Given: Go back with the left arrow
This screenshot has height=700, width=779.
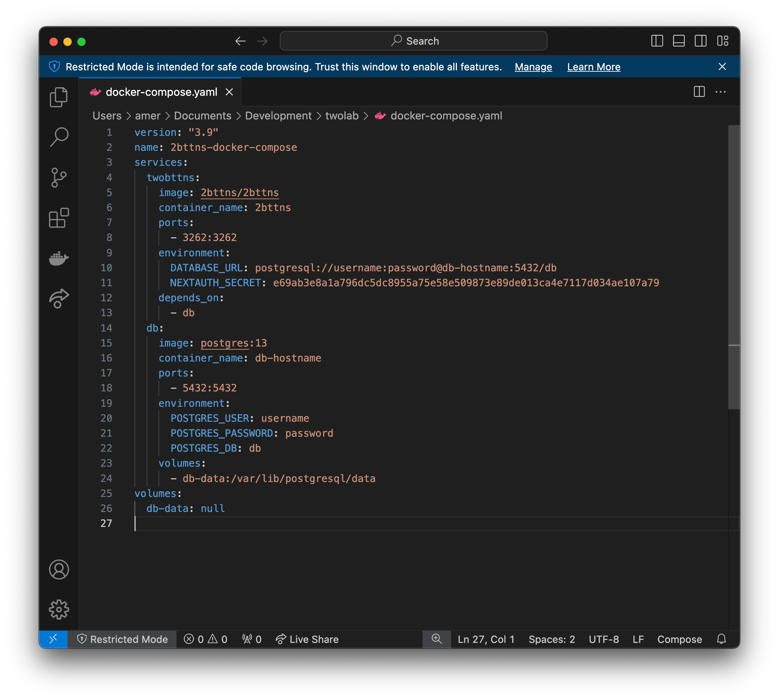Looking at the screenshot, I should pos(241,41).
